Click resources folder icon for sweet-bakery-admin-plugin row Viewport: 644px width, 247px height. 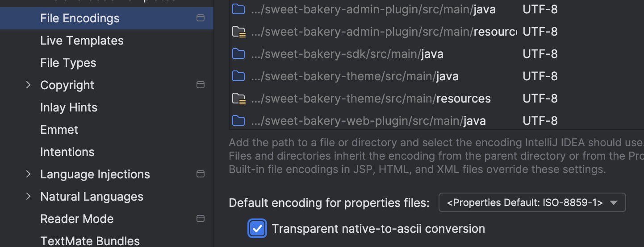click(x=239, y=32)
